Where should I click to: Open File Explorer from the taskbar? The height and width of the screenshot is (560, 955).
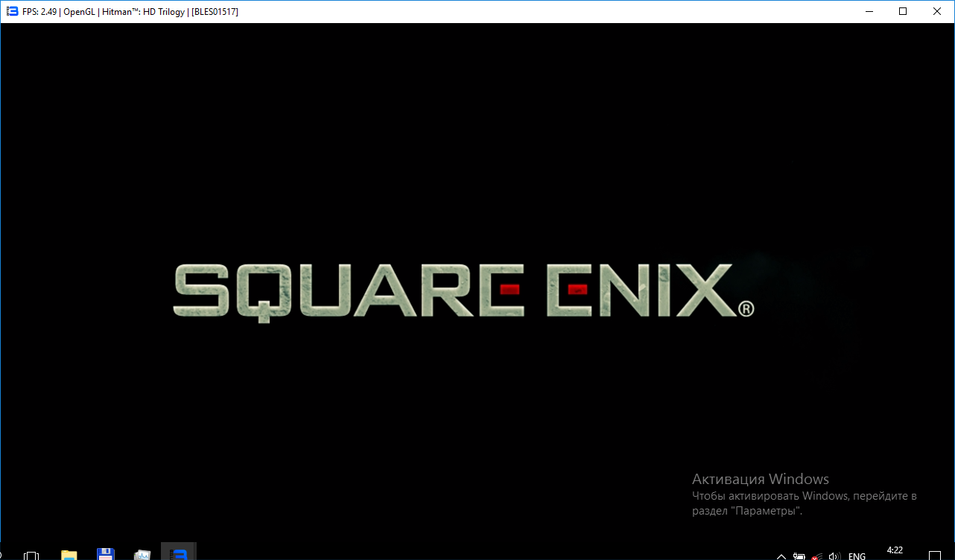coord(69,554)
